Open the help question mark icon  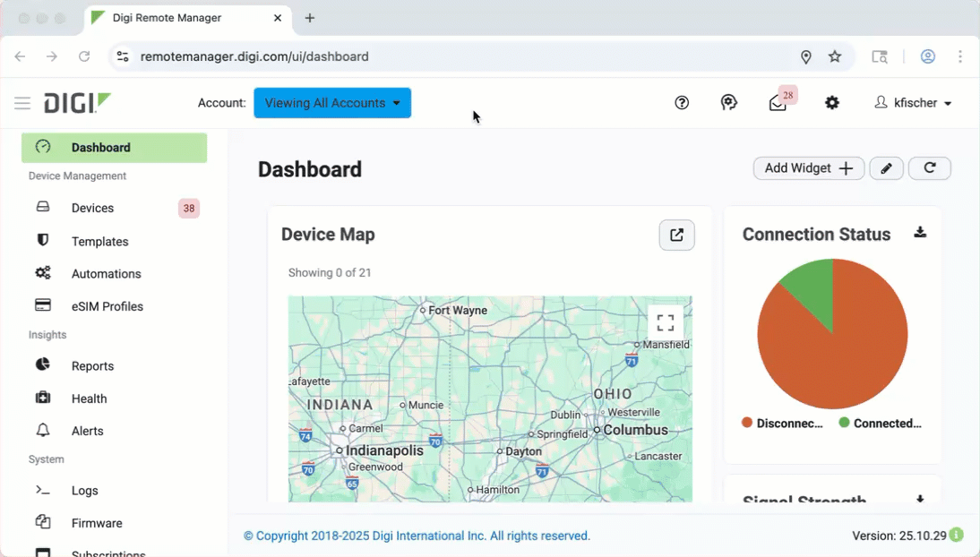point(682,103)
